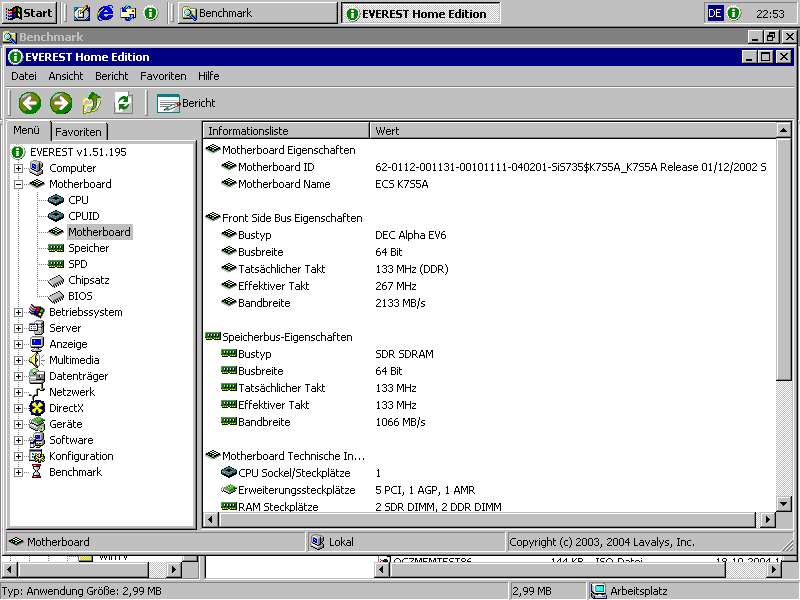Open the Chipsatz tree item
This screenshot has width=800, height=600.
pos(88,280)
